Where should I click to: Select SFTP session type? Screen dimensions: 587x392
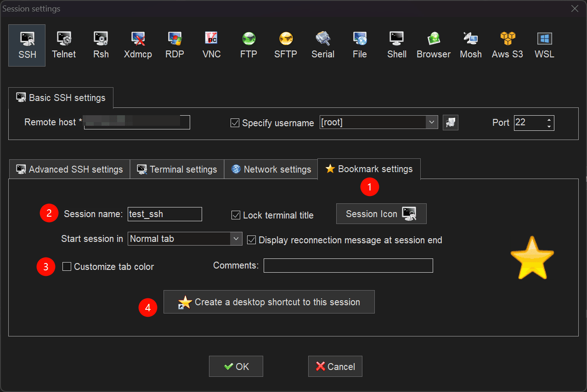click(286, 45)
